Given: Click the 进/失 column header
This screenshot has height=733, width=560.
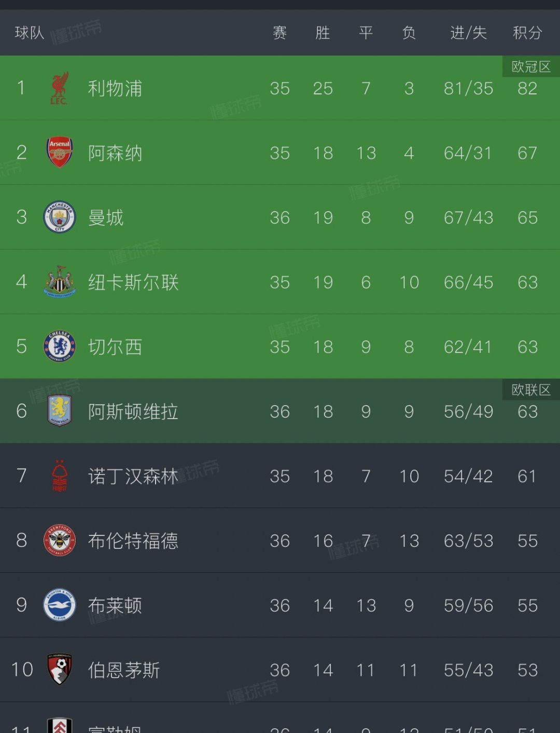Looking at the screenshot, I should tap(468, 33).
